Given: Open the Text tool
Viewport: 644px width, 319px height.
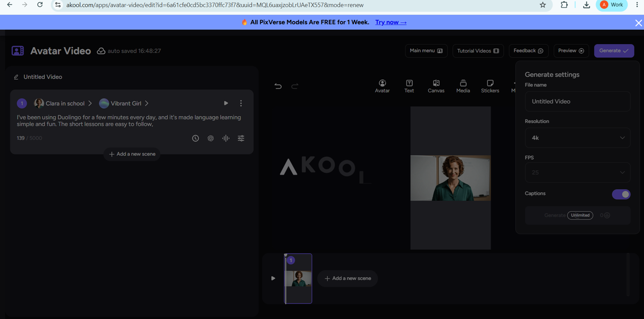Looking at the screenshot, I should (409, 86).
